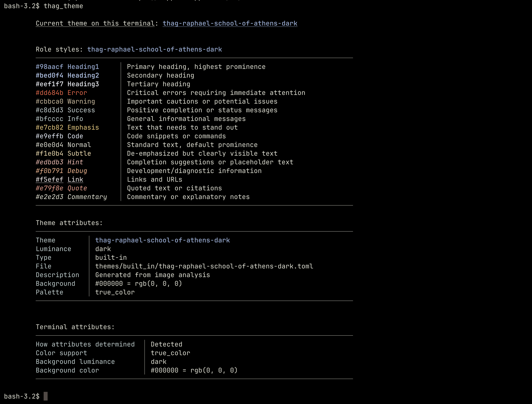
Task: Click the #e79f8e Quote role entry
Action: coord(61,188)
